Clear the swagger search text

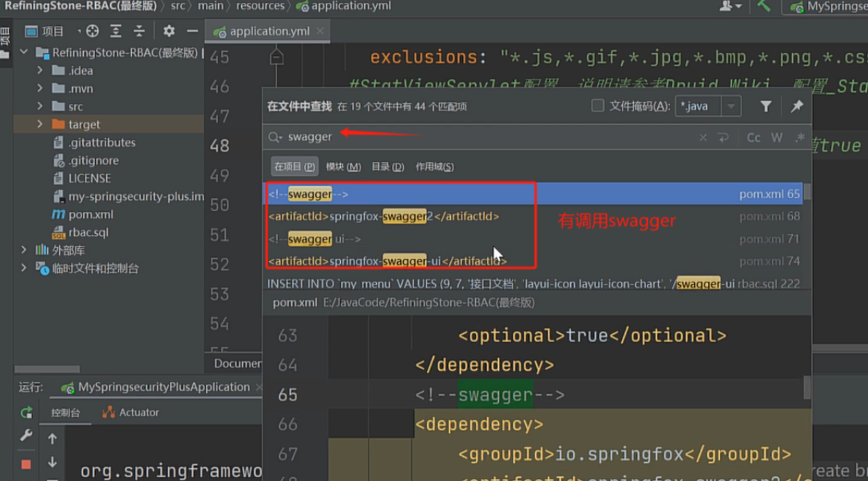tap(703, 138)
